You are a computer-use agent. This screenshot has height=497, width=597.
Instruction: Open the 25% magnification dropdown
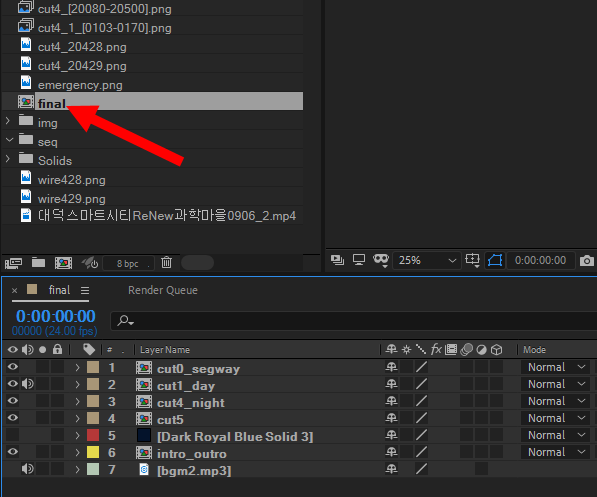click(426, 260)
